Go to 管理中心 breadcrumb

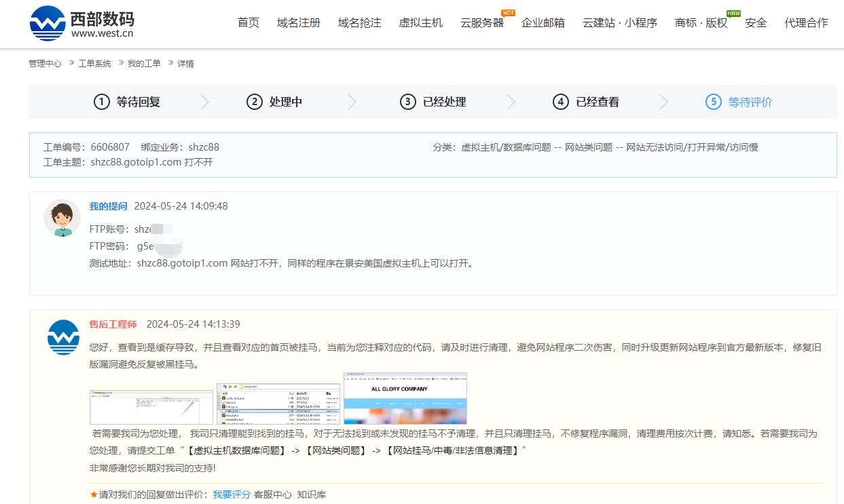click(x=45, y=64)
